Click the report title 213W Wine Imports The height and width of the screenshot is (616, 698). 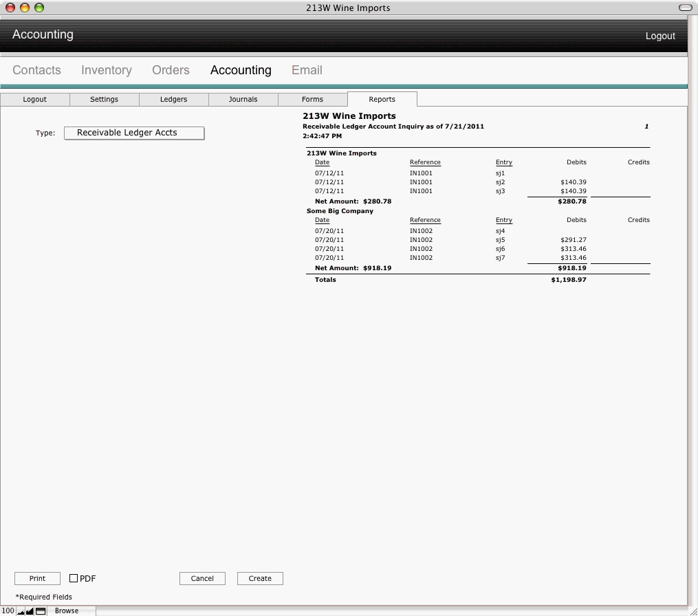tap(349, 115)
